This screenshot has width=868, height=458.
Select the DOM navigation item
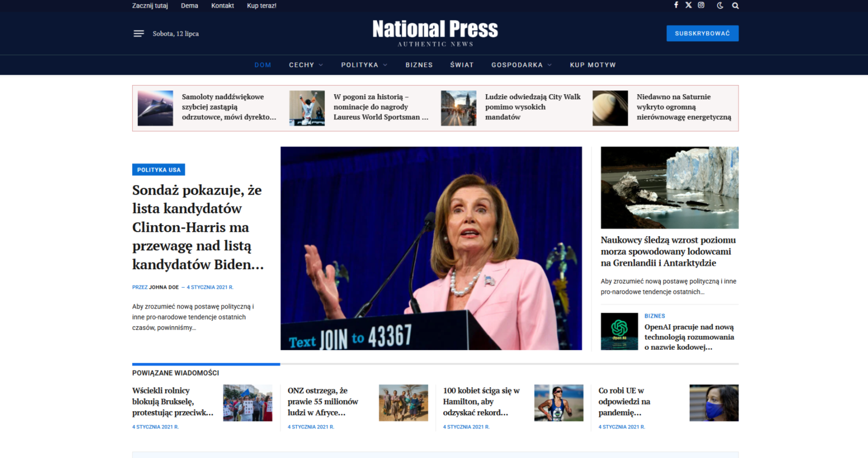(263, 65)
